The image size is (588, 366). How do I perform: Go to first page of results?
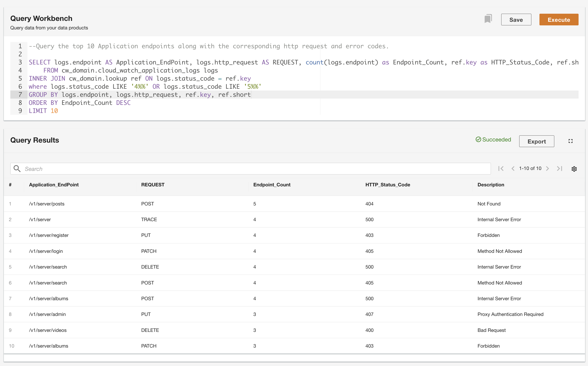pos(501,168)
